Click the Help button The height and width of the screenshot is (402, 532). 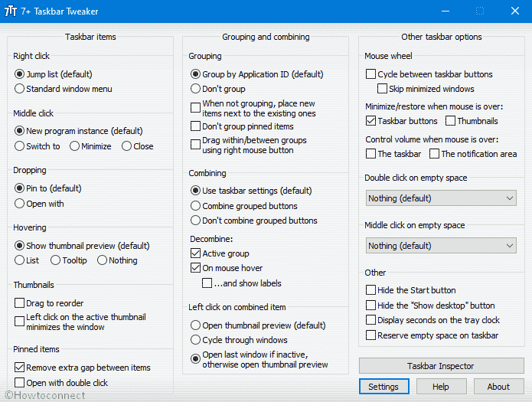coord(441,387)
